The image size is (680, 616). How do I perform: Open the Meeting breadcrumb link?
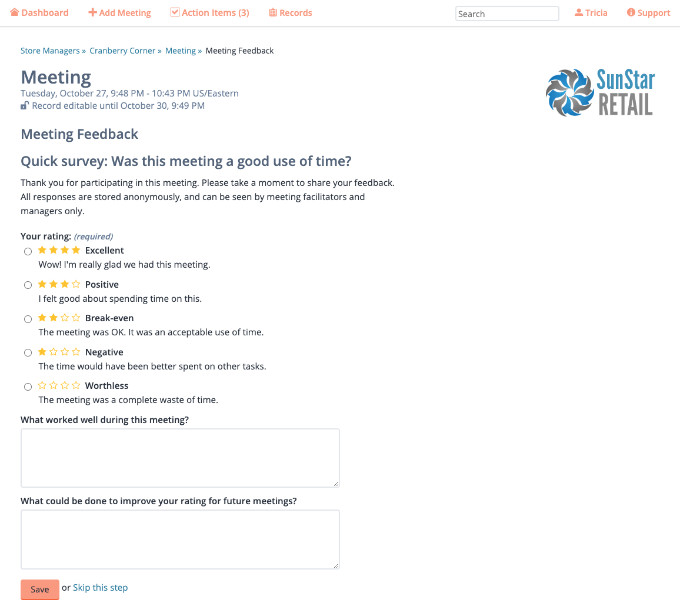click(181, 51)
